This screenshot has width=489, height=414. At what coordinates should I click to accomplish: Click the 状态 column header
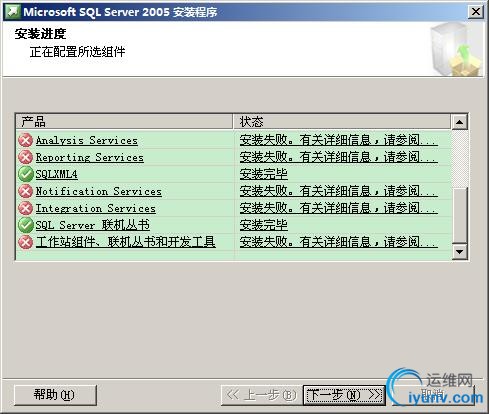point(342,121)
